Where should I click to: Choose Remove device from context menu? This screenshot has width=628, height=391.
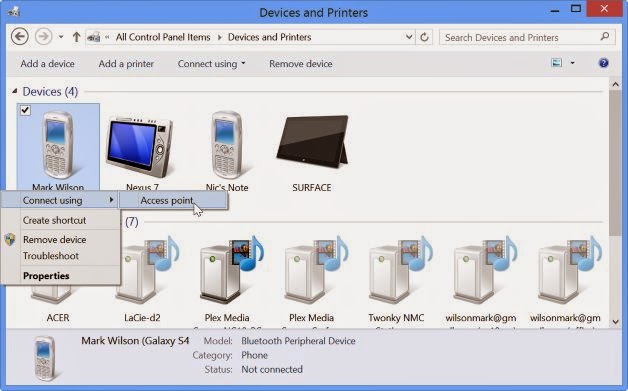[x=54, y=240]
